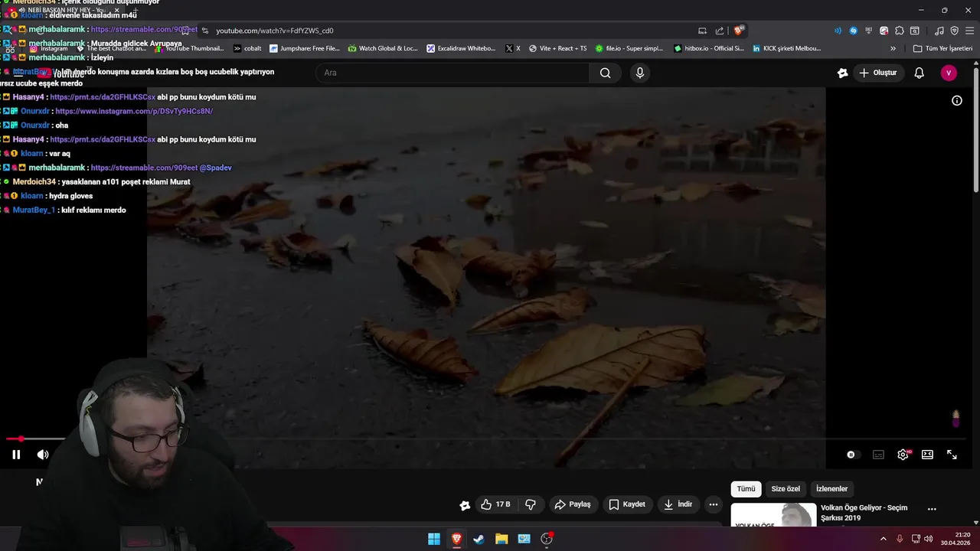This screenshot has width=980, height=551.
Task: Open OBS Studio from taskbar
Action: (547, 539)
